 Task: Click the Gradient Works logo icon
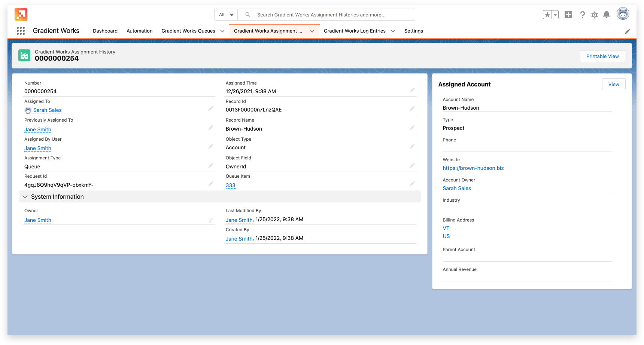21,15
